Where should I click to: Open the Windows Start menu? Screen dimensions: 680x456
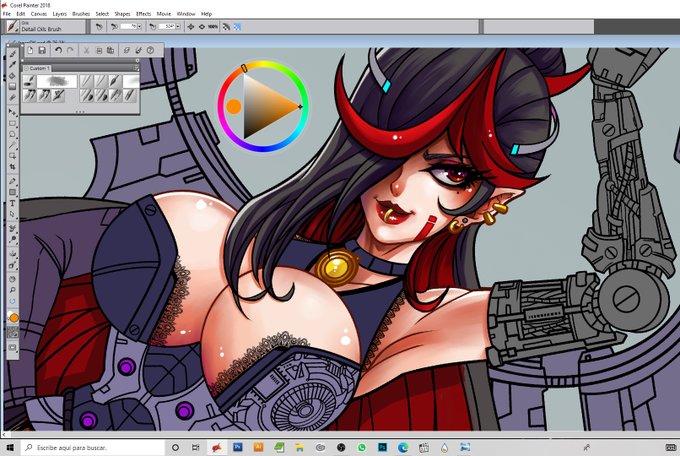coord(10,447)
